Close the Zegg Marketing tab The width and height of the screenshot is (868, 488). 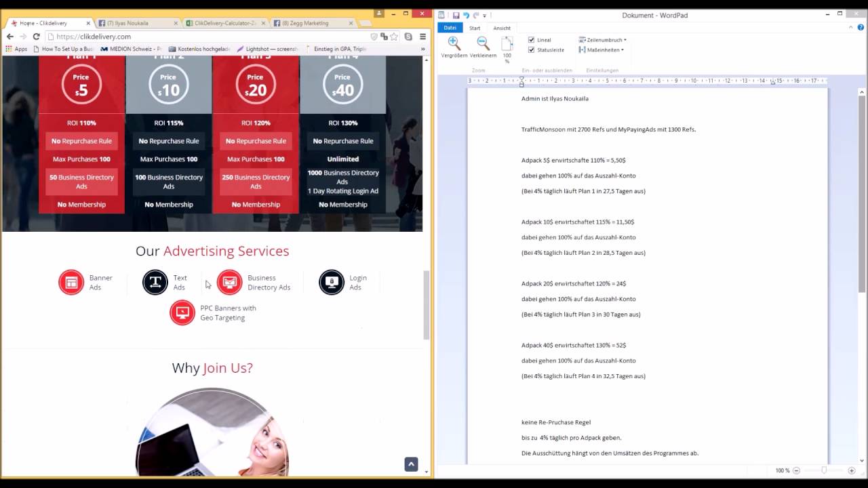352,23
